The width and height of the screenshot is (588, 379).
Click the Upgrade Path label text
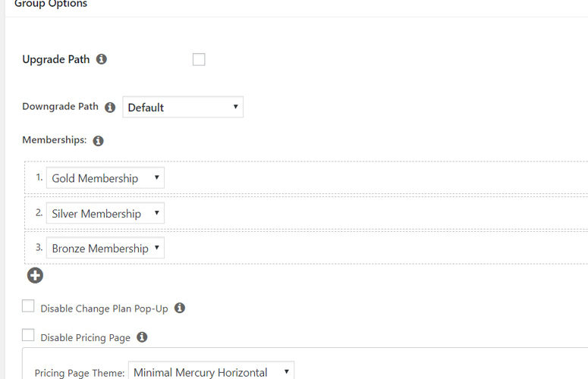click(x=56, y=59)
